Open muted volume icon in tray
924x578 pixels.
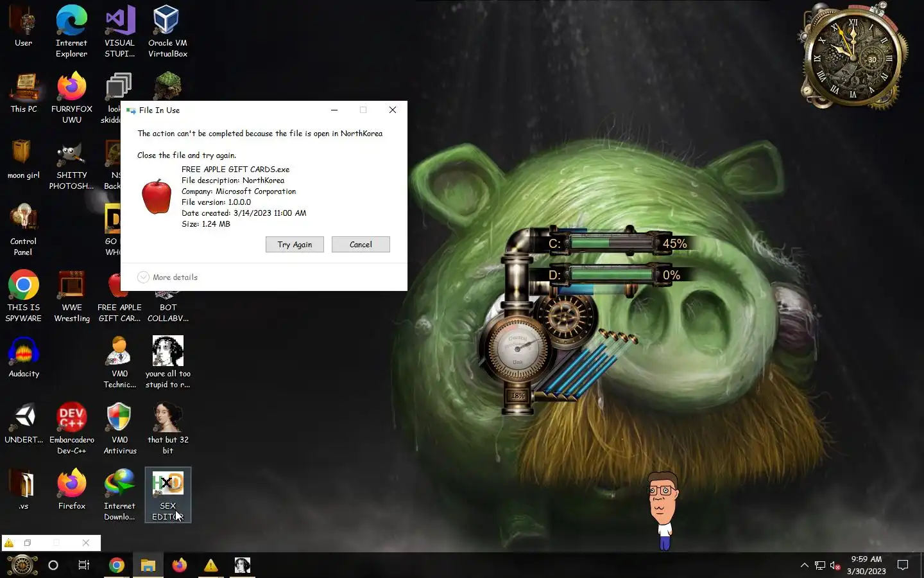[835, 565]
